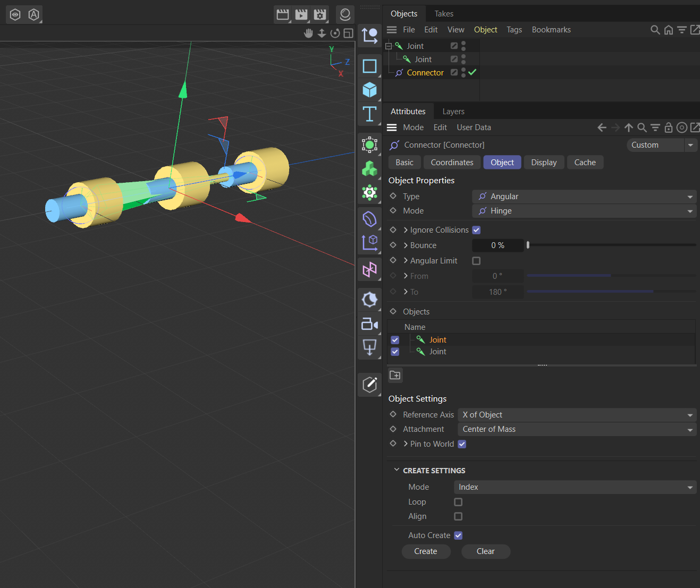Click the up arrow in Attributes manager
Screen dimensions: 700x588
click(628, 127)
